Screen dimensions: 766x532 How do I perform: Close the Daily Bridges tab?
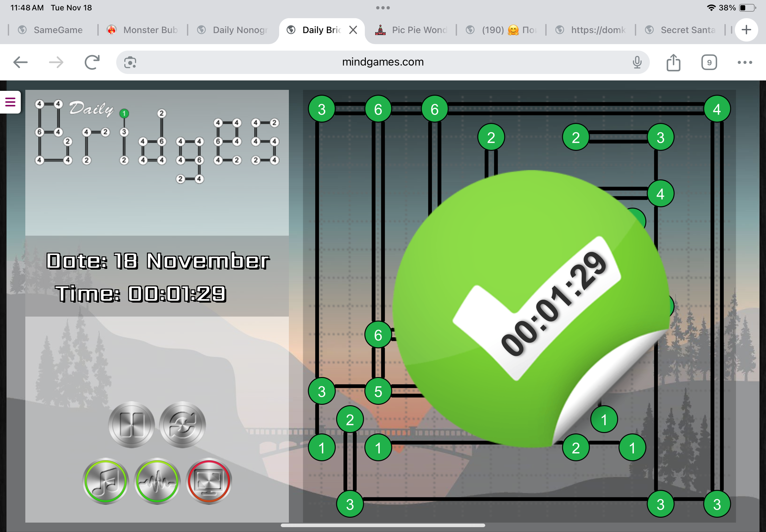click(353, 30)
